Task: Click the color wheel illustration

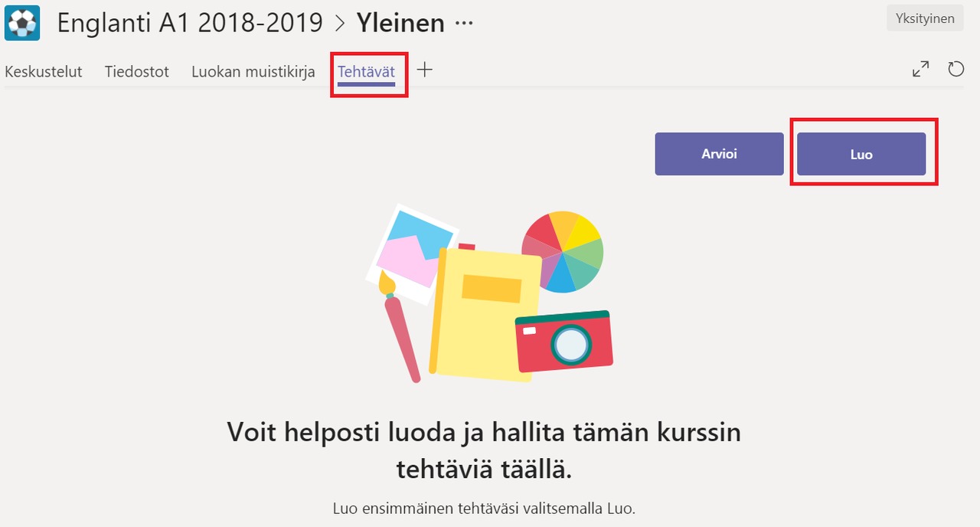Action: 563,252
